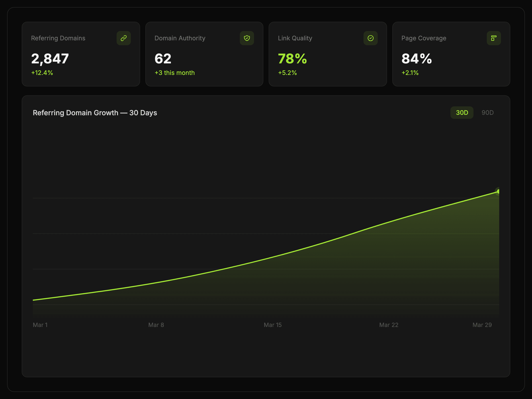Click the chart endpoint marker dot

(498, 192)
